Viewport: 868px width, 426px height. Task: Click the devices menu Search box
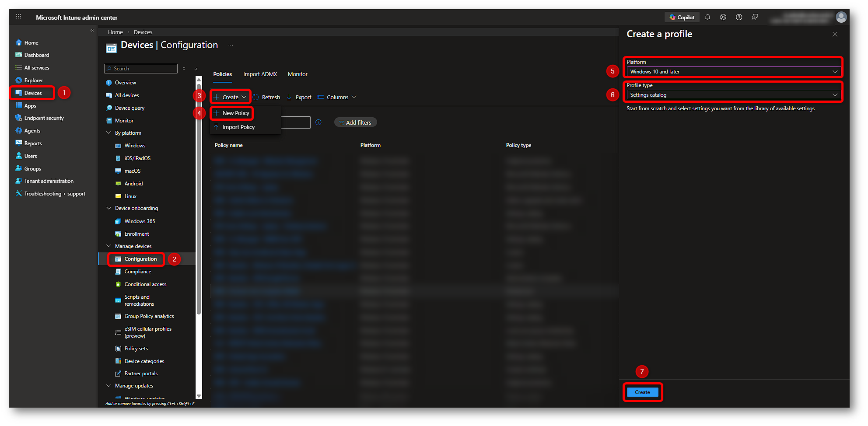click(x=141, y=69)
